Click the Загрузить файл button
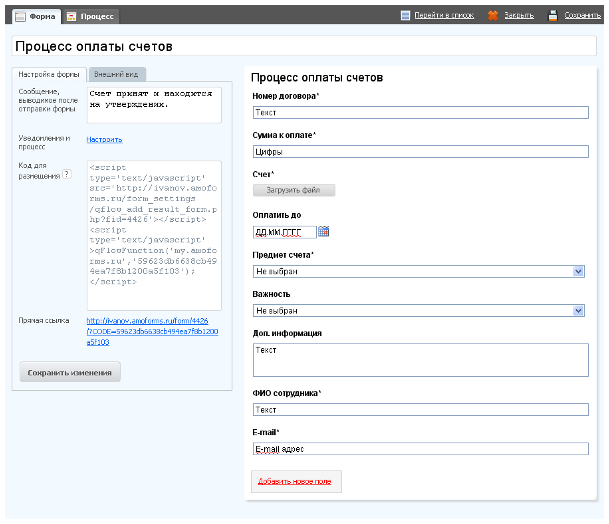The width and height of the screenshot is (609, 524). coord(294,190)
